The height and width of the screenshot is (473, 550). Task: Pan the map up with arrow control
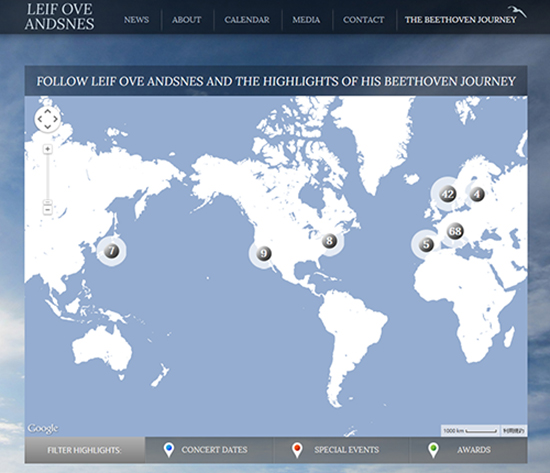pyautogui.click(x=47, y=111)
